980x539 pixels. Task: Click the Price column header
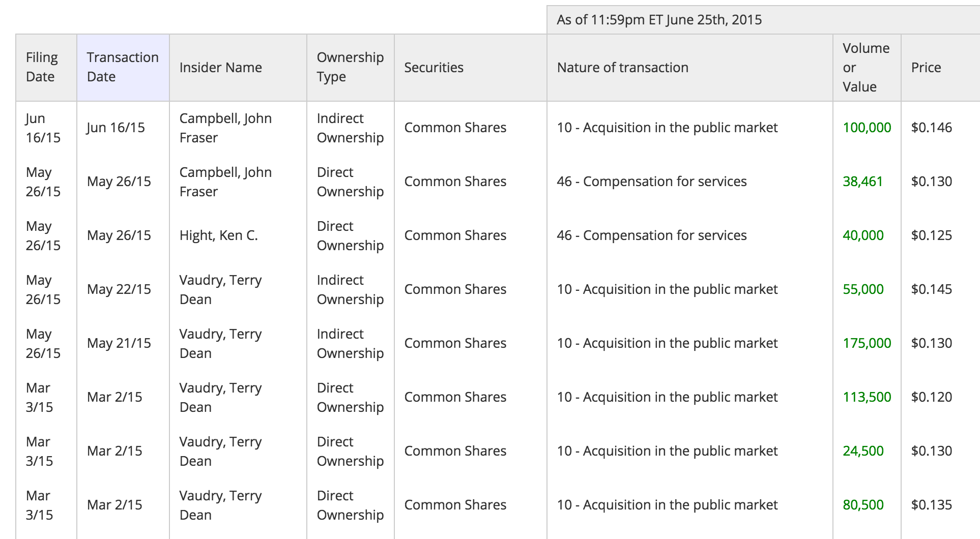pos(940,67)
